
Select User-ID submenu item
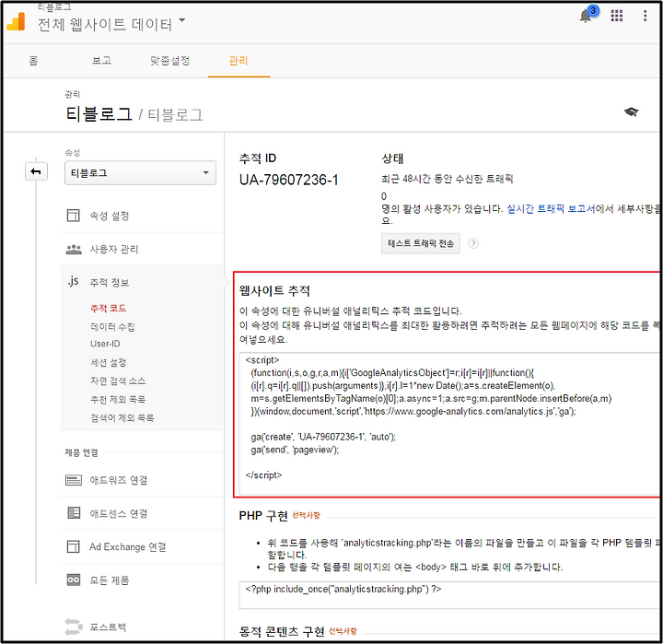pyautogui.click(x=105, y=344)
